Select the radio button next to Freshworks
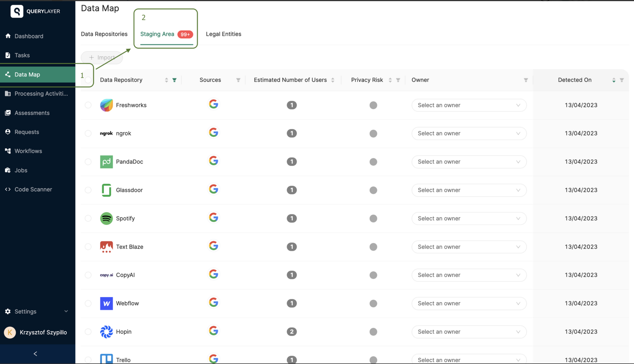 88,105
